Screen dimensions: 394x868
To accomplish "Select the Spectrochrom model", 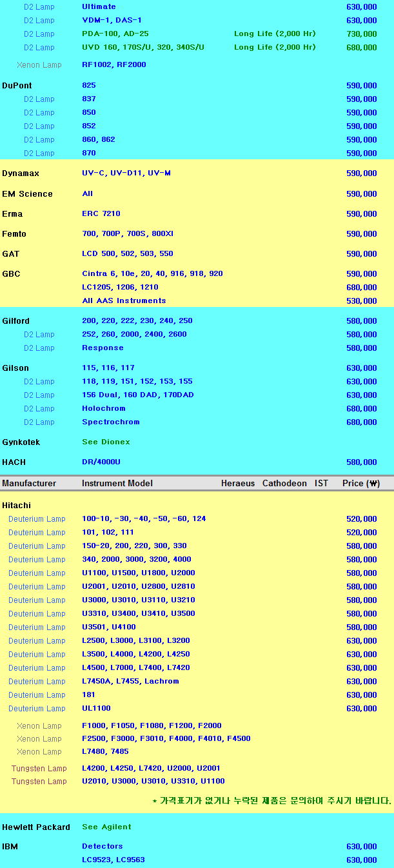I will tap(111, 422).
